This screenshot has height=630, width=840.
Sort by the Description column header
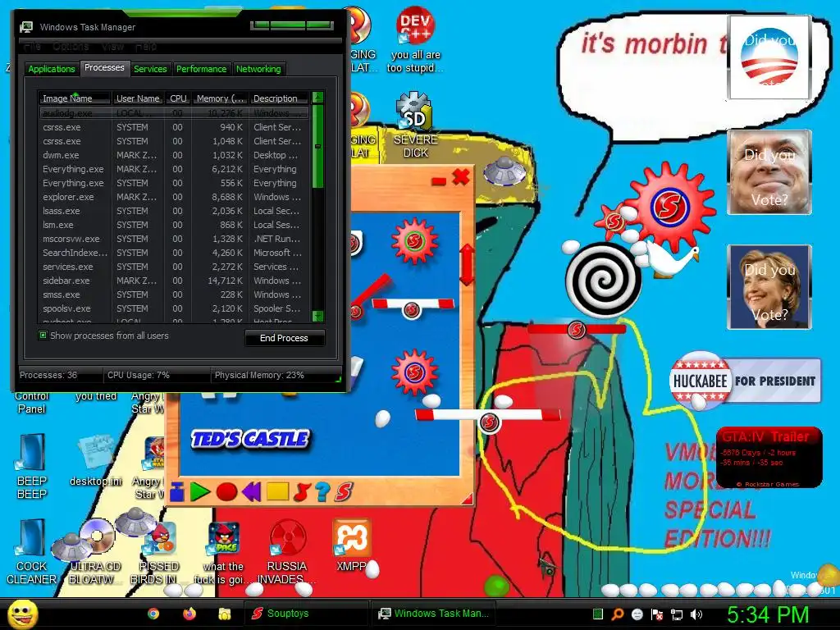[279, 98]
